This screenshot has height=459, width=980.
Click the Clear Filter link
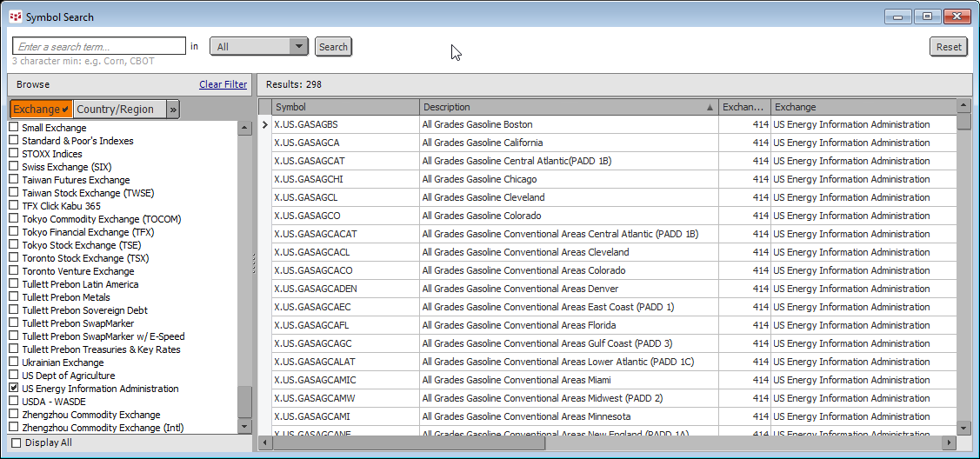pyautogui.click(x=223, y=84)
